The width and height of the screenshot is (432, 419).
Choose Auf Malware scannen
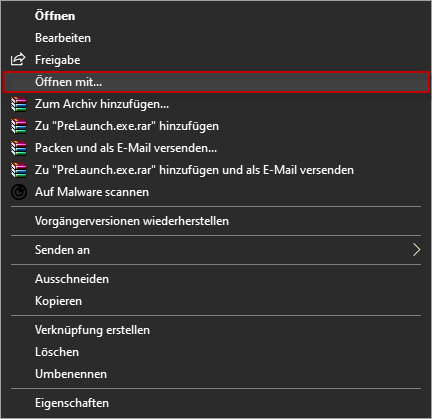tap(216, 192)
